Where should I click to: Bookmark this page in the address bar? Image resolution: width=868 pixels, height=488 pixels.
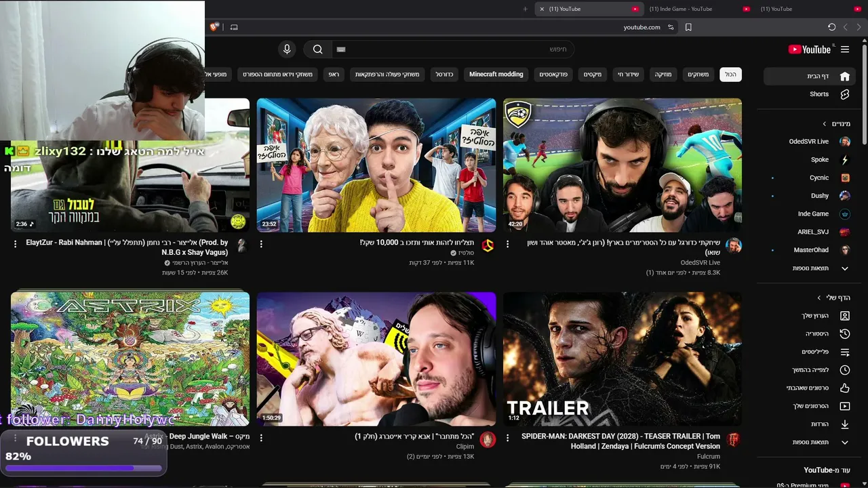coord(688,27)
